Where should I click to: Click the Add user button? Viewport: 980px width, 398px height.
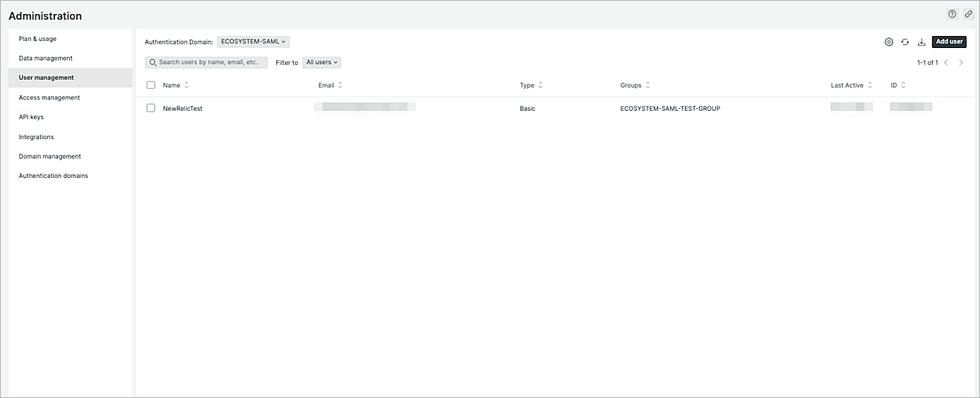pyautogui.click(x=949, y=42)
